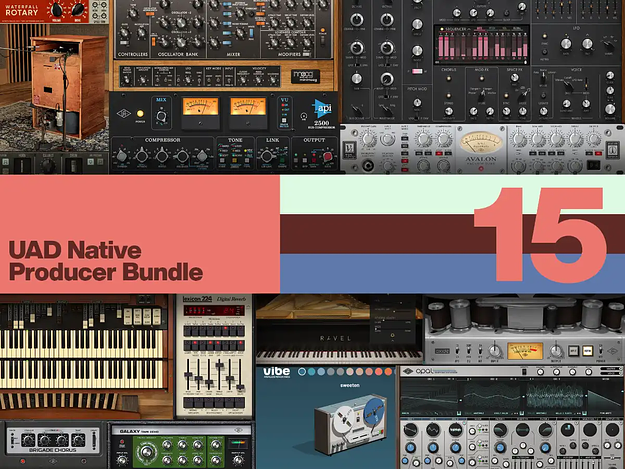Click the lexicon 224 logo
625x469 pixels.
point(197,299)
